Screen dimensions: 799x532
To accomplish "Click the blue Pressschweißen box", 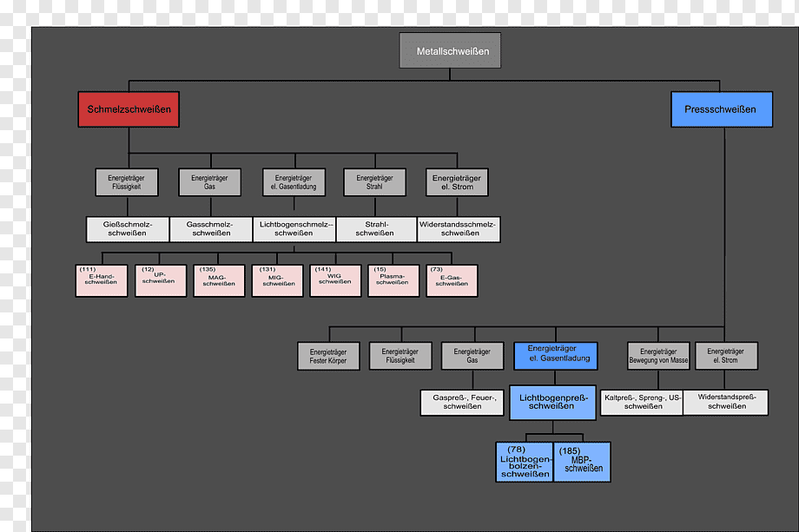I will pyautogui.click(x=722, y=109).
